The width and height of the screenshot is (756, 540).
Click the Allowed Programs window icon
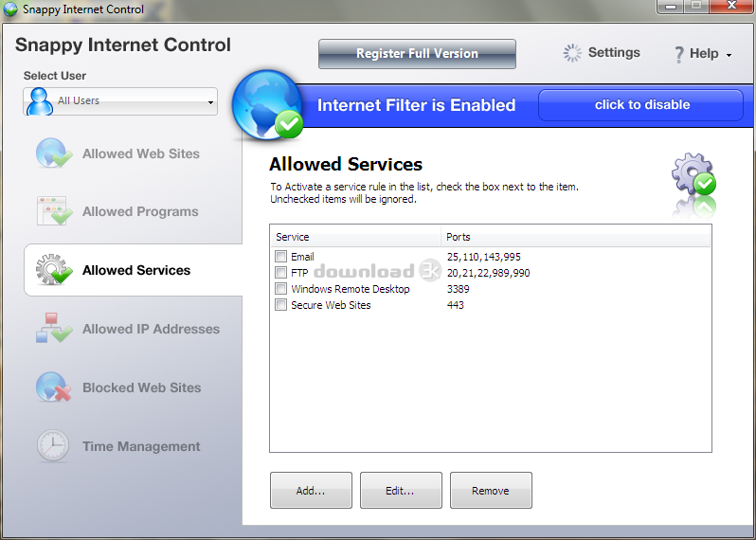[54, 211]
